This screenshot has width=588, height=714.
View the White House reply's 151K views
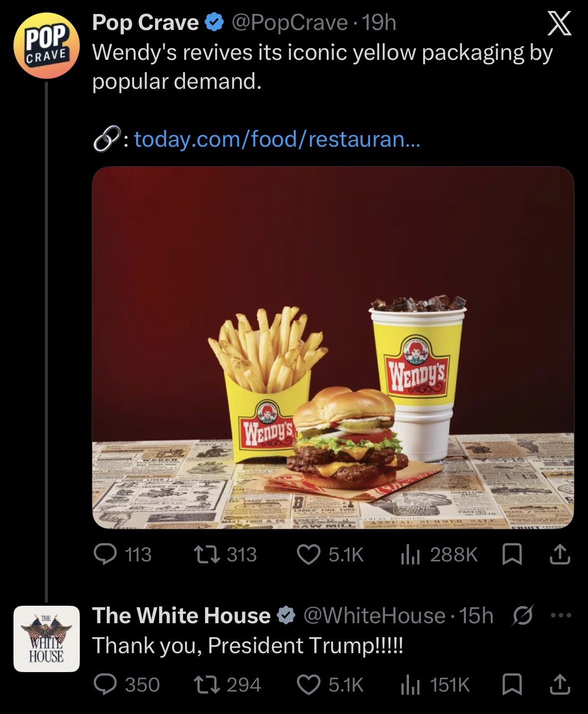point(435,685)
